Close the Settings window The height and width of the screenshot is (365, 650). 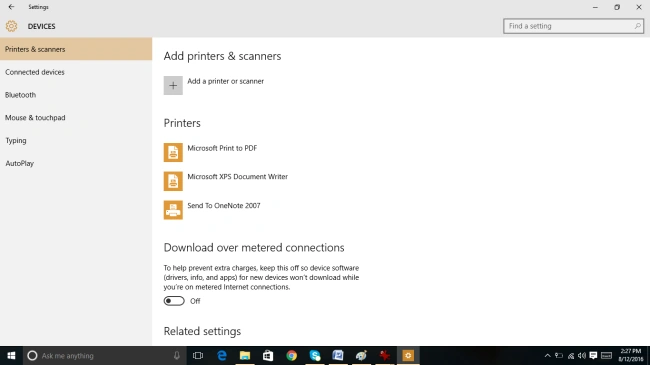639,7
